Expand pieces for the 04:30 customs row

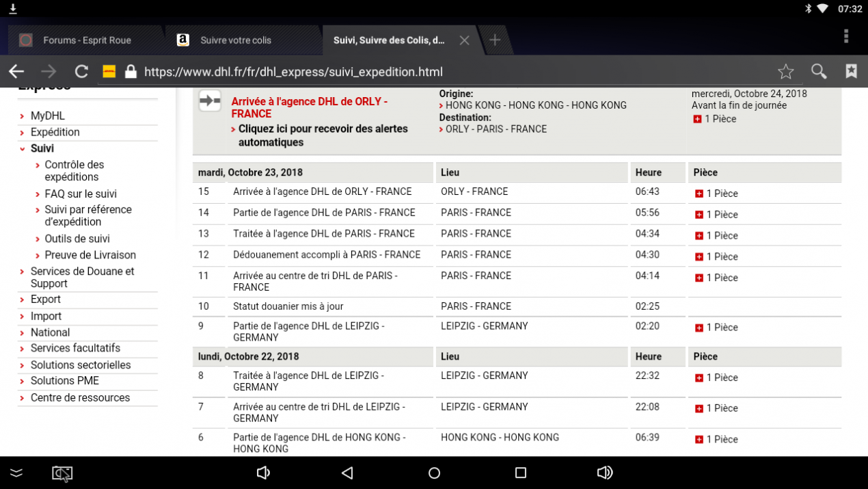click(x=699, y=257)
